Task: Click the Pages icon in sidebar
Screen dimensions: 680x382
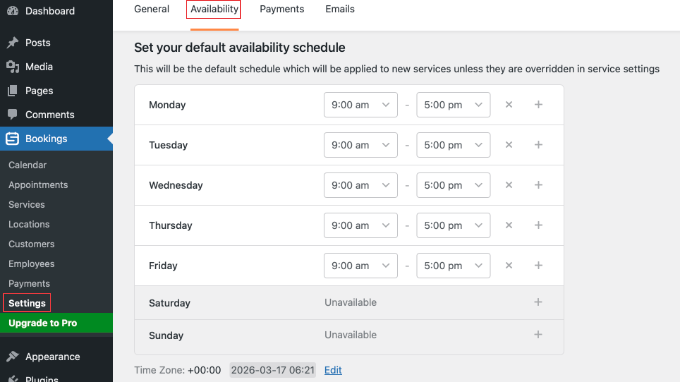Action: tap(13, 90)
